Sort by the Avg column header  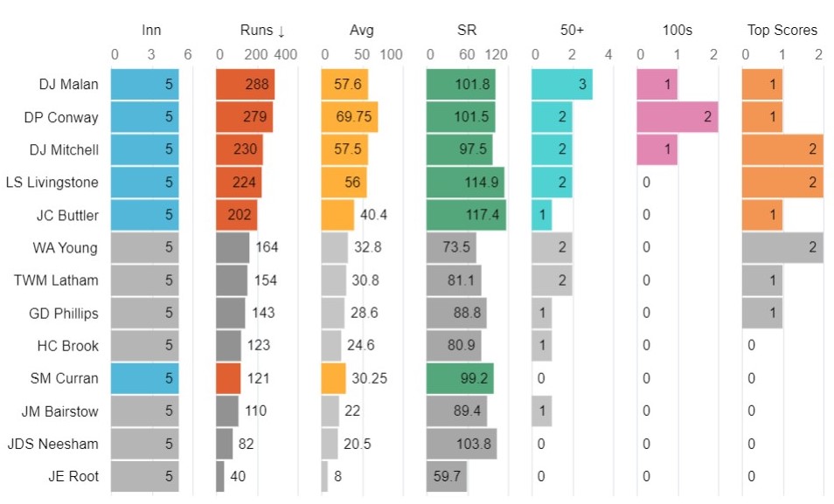click(x=361, y=31)
